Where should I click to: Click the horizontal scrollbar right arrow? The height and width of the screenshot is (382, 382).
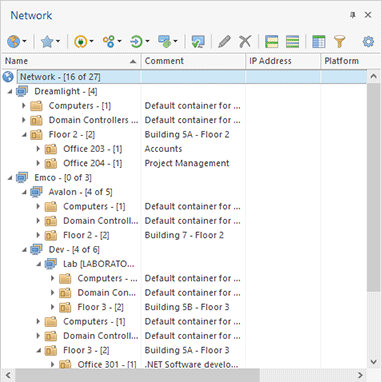tap(360, 375)
